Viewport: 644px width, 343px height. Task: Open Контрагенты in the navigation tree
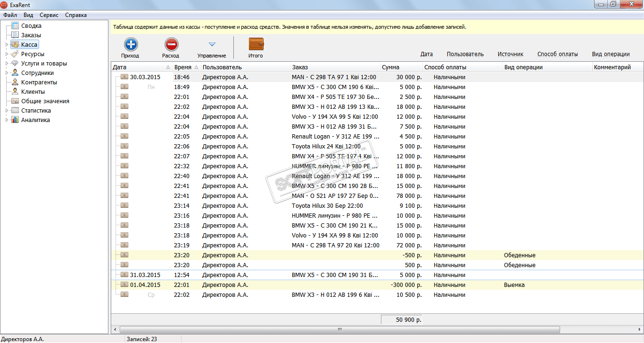pos(39,82)
